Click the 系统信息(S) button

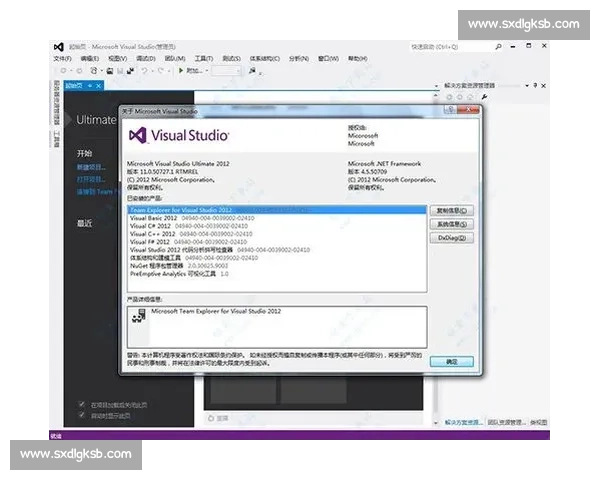point(452,224)
